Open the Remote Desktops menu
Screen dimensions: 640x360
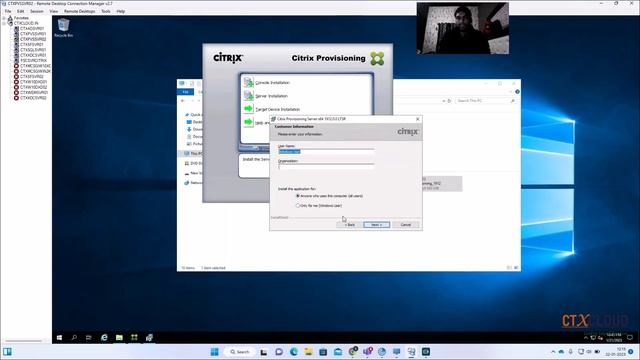80,11
